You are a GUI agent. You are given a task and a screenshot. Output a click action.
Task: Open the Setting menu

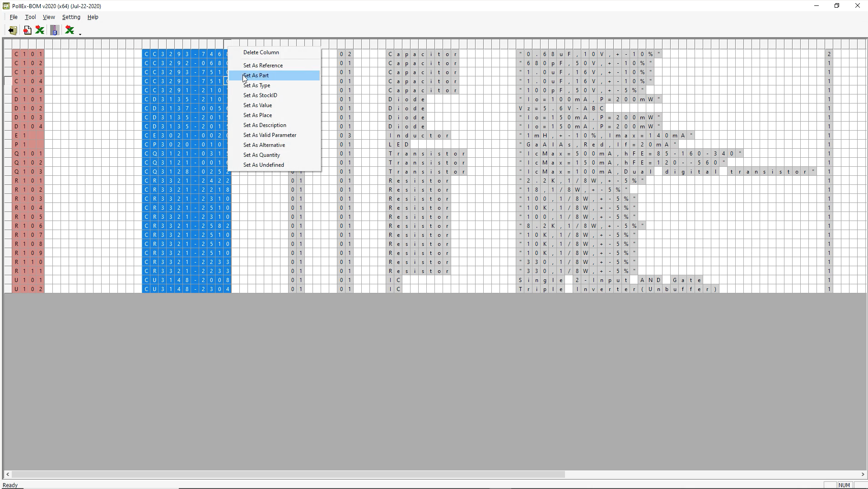pyautogui.click(x=71, y=17)
